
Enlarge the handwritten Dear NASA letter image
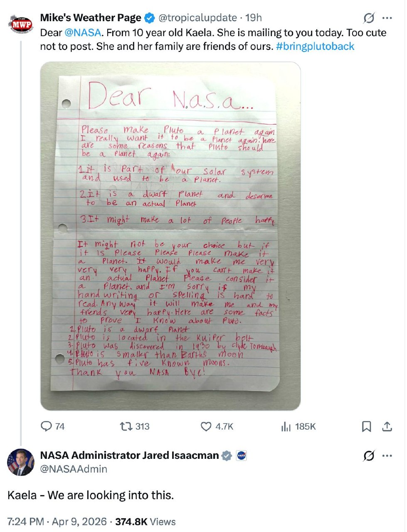(170, 236)
